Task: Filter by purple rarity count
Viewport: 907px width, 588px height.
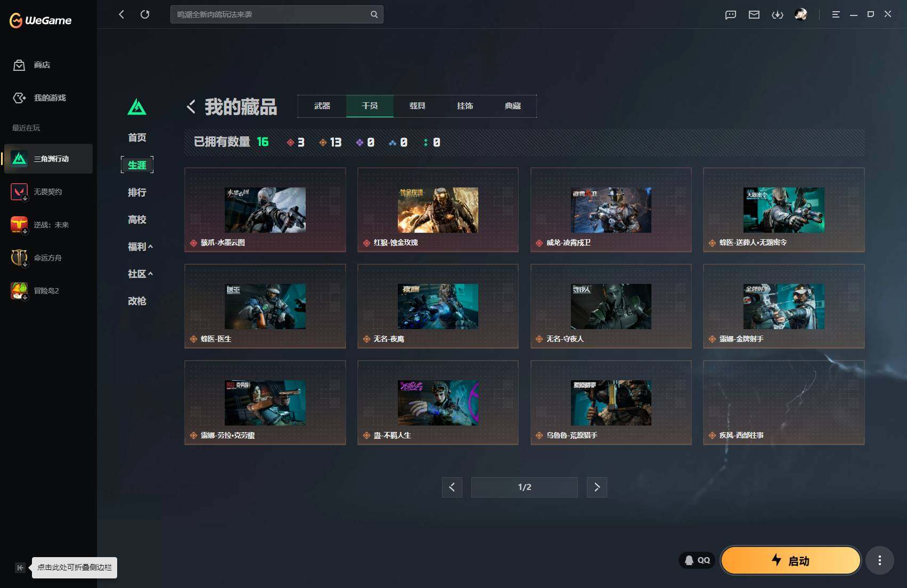Action: click(x=365, y=142)
